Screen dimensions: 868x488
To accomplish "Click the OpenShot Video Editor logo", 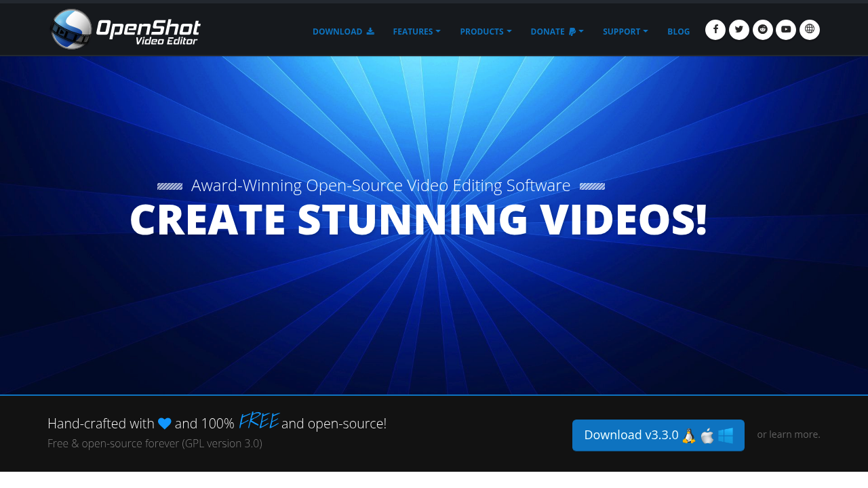I will [126, 29].
